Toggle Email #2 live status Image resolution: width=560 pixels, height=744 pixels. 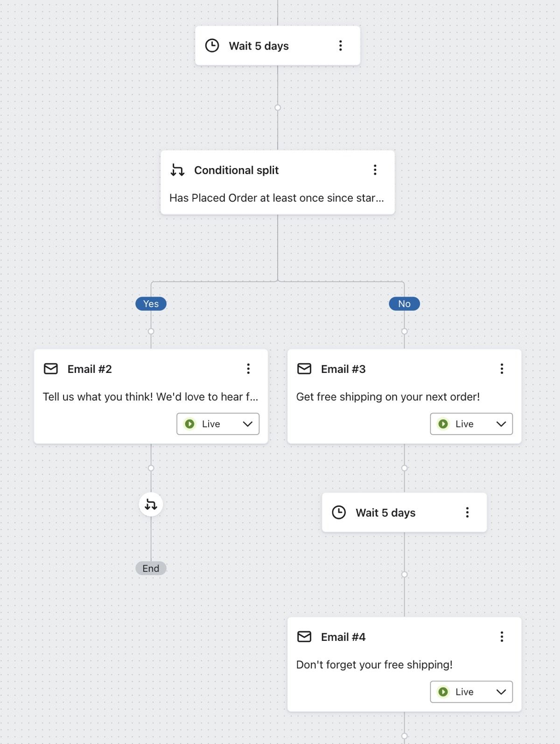[217, 424]
